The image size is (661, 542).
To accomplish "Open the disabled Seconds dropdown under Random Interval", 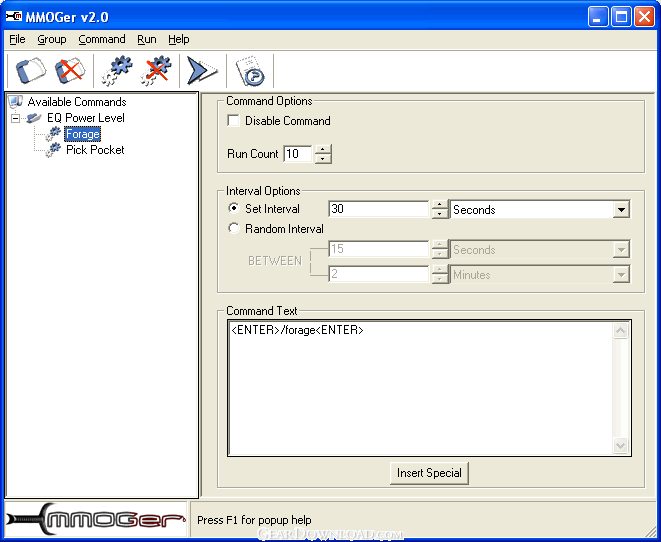I will (x=621, y=250).
